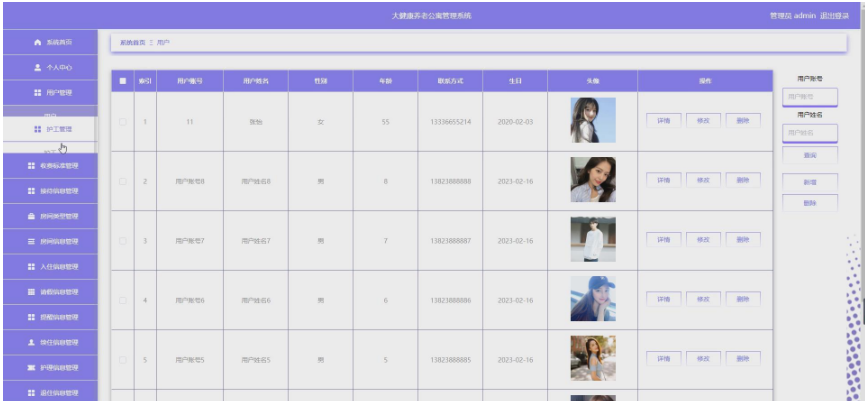Click the 年龄 column header

(x=386, y=81)
